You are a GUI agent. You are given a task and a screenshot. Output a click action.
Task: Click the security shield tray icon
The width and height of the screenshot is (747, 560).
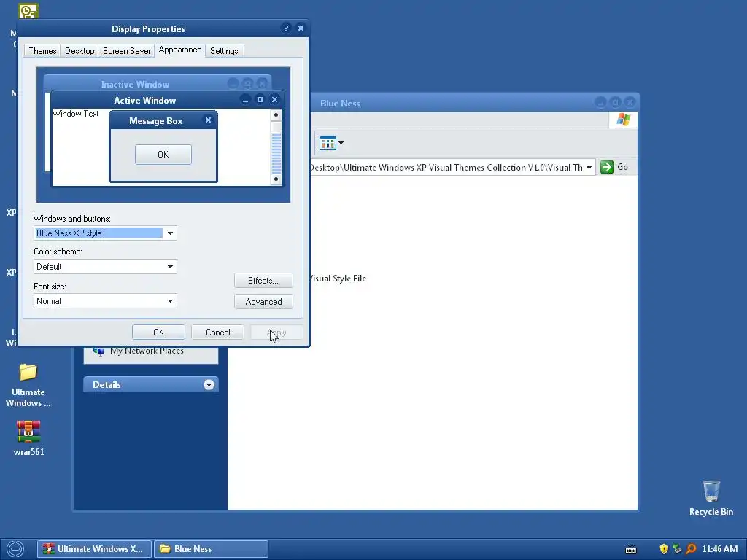pos(664,549)
